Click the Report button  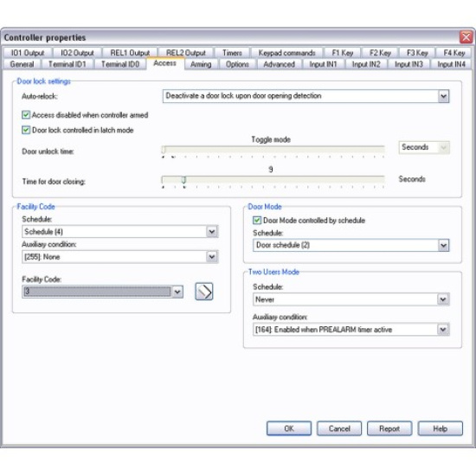(389, 428)
